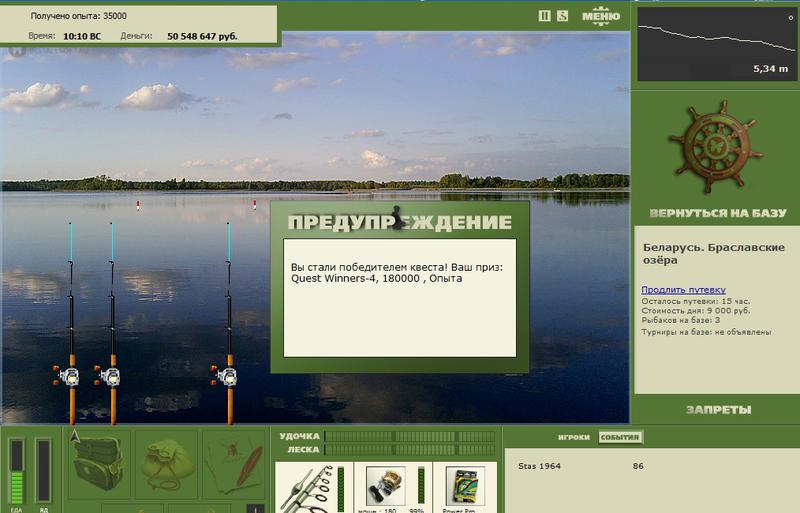Switch to the ИГРОКИ tab

click(573, 437)
